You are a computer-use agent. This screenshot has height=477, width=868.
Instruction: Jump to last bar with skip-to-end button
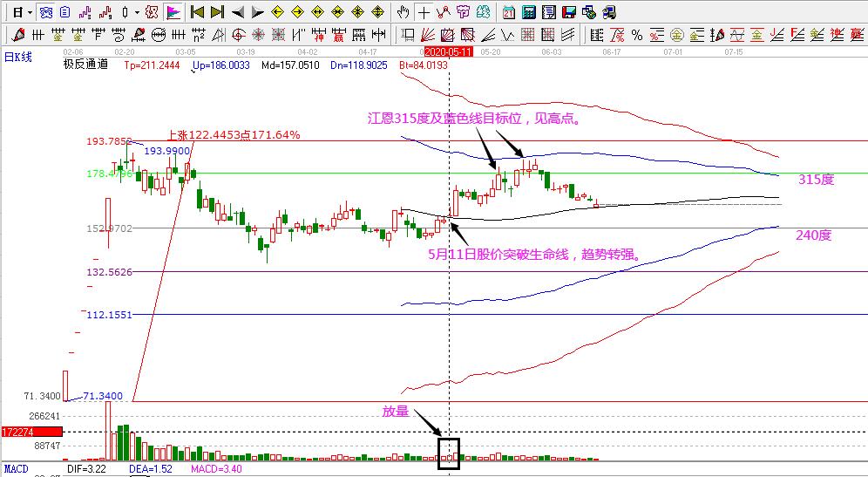tap(217, 12)
